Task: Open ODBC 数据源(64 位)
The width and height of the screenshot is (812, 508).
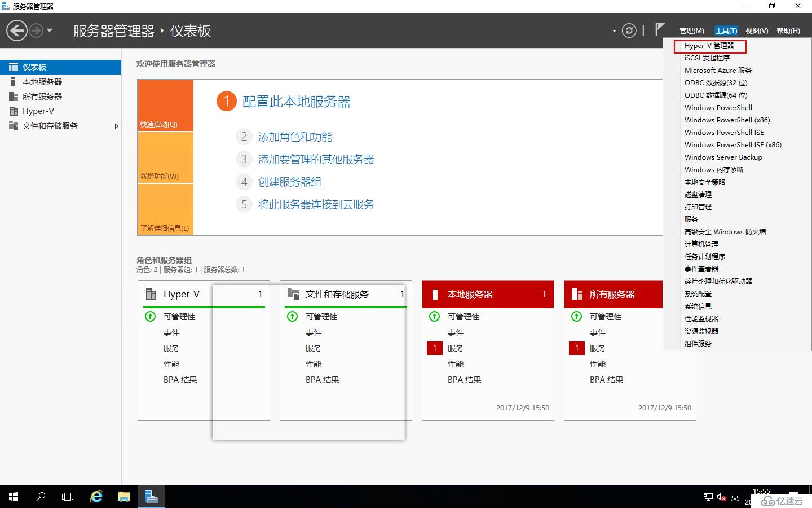Action: (x=716, y=95)
